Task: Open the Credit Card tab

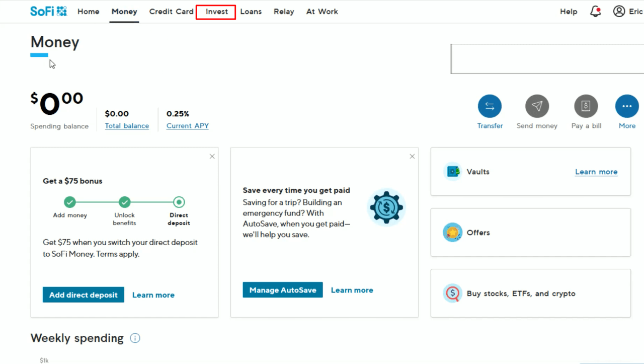Action: [x=172, y=12]
